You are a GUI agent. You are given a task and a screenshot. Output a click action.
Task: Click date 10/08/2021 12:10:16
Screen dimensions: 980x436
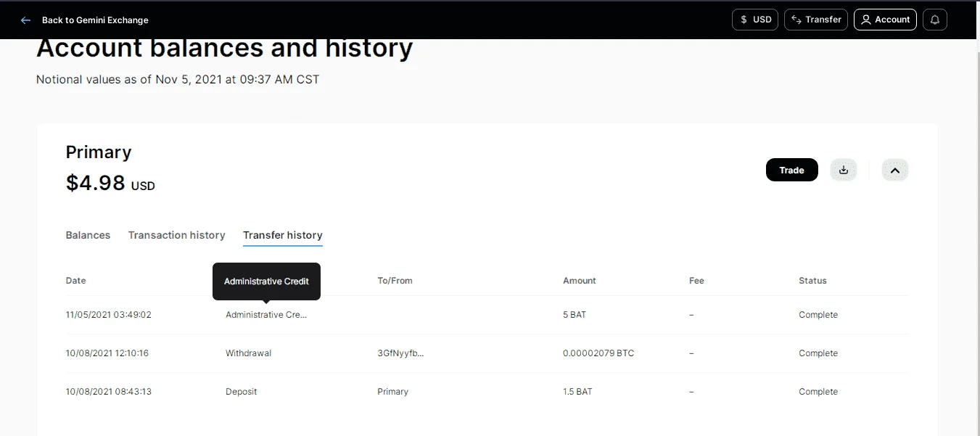click(107, 353)
